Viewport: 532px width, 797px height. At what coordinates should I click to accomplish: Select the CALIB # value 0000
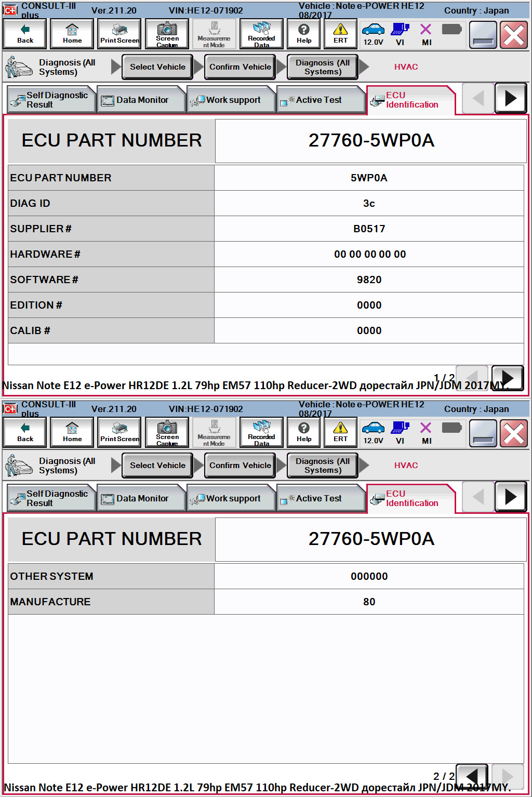click(x=369, y=330)
